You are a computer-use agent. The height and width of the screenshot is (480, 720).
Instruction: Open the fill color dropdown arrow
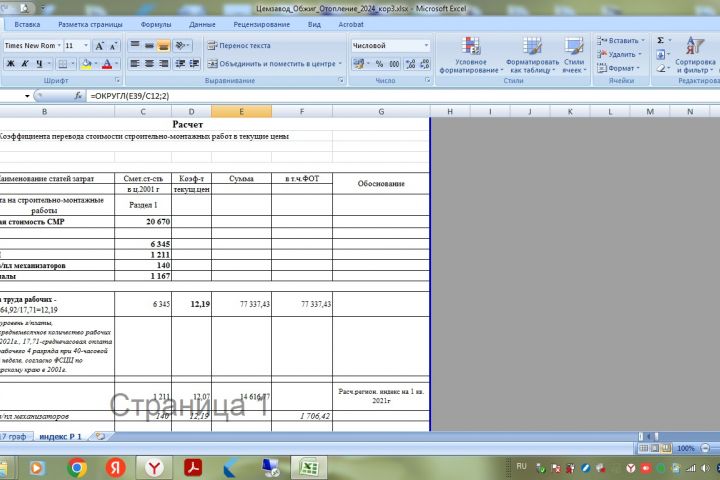click(x=96, y=64)
